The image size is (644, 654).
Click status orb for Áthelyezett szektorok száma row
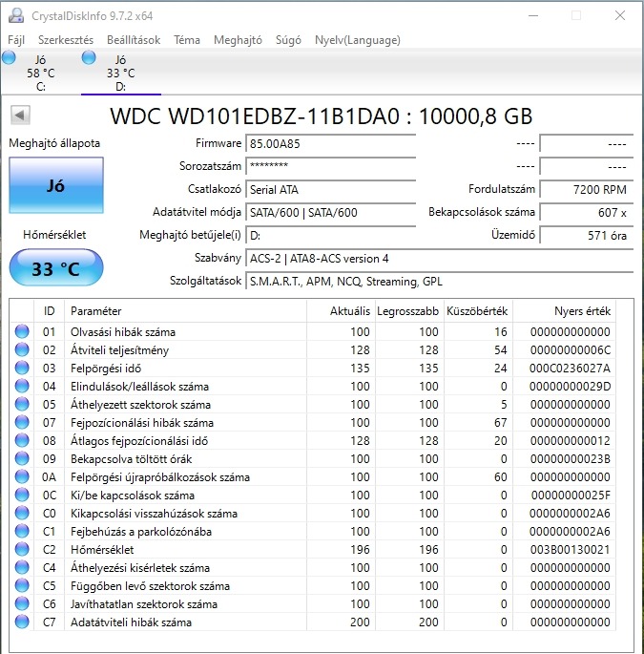[x=22, y=404]
